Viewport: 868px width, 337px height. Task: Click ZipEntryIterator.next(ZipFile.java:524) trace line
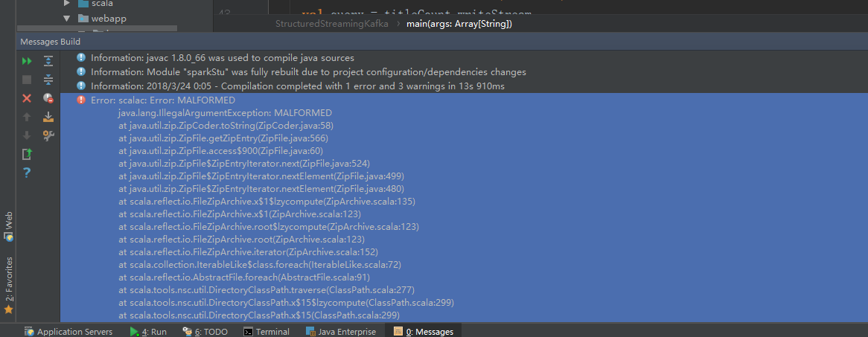[x=244, y=164]
